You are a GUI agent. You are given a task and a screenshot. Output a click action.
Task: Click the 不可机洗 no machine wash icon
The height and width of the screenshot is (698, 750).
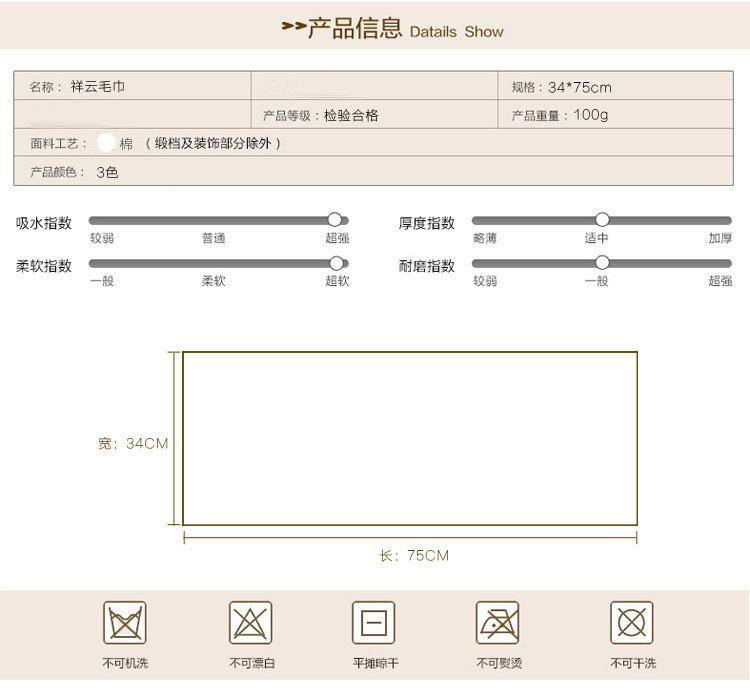coord(125,622)
